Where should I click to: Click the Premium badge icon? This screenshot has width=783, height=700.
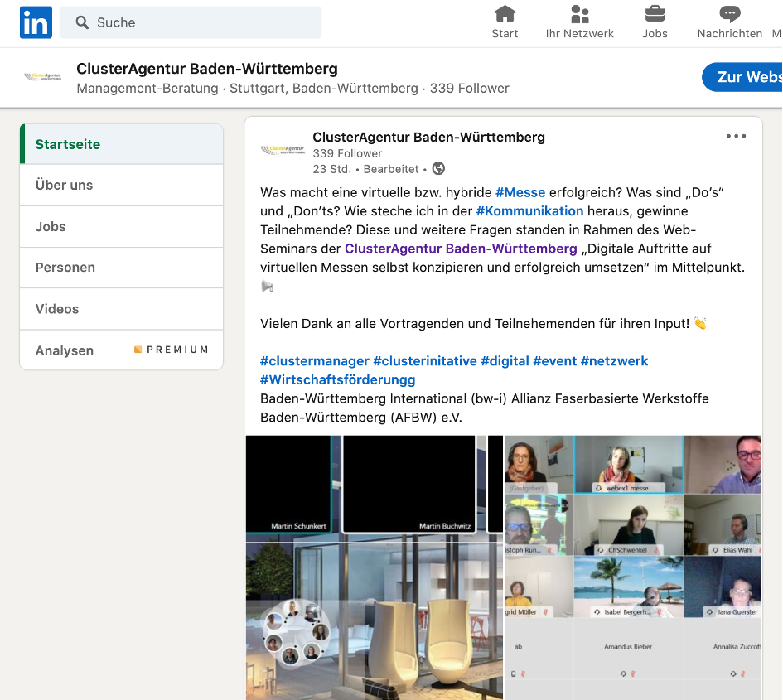(x=138, y=350)
